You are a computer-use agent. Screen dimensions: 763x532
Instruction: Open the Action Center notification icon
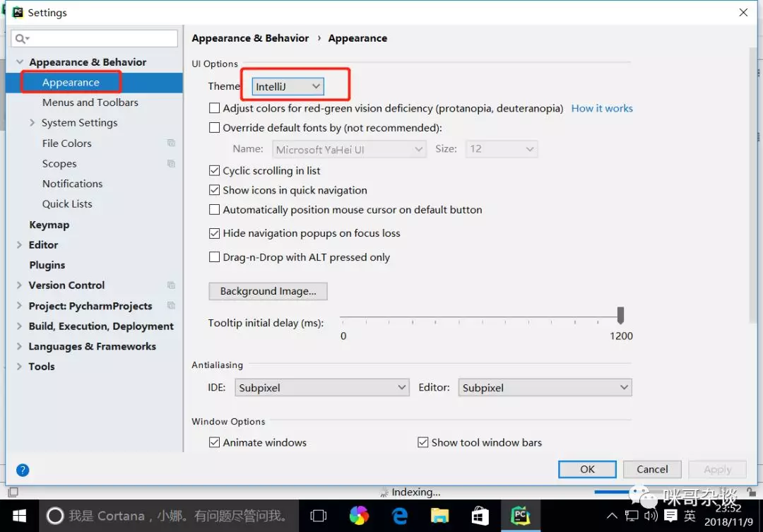[x=670, y=516]
